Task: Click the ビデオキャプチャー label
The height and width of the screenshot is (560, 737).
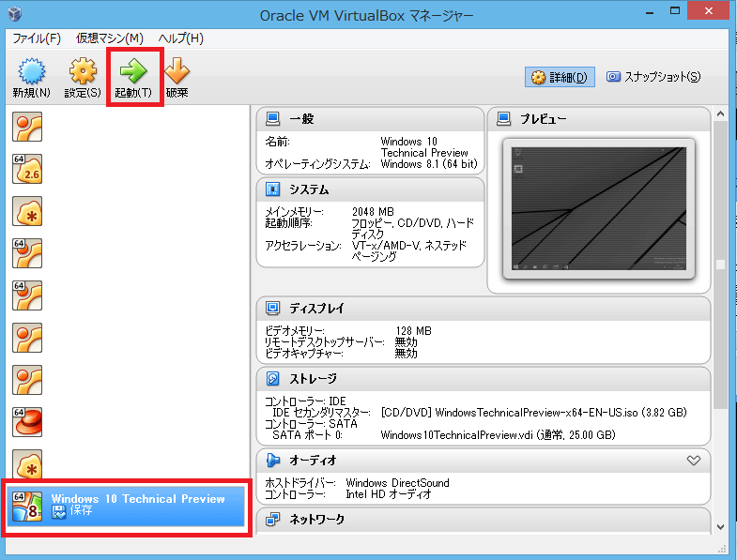Action: 303,354
